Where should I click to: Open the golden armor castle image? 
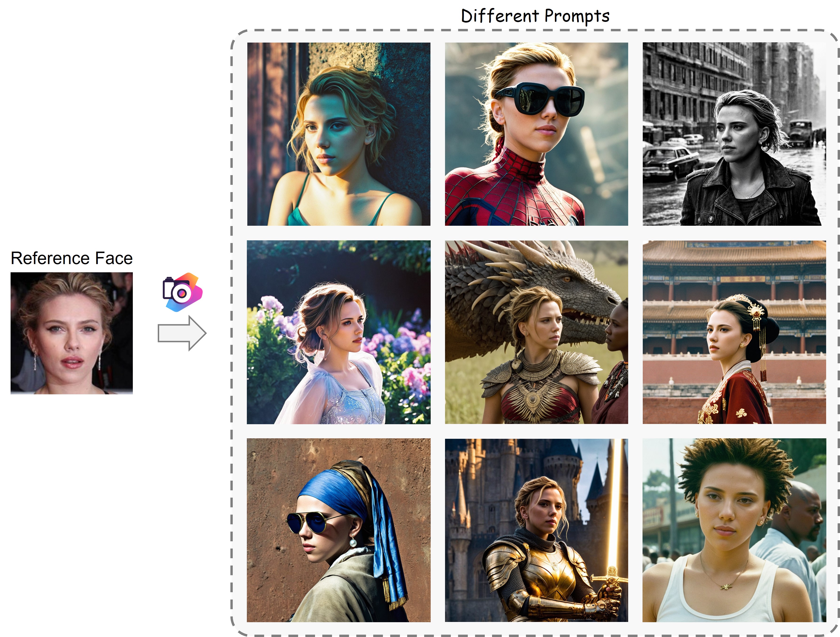click(536, 530)
